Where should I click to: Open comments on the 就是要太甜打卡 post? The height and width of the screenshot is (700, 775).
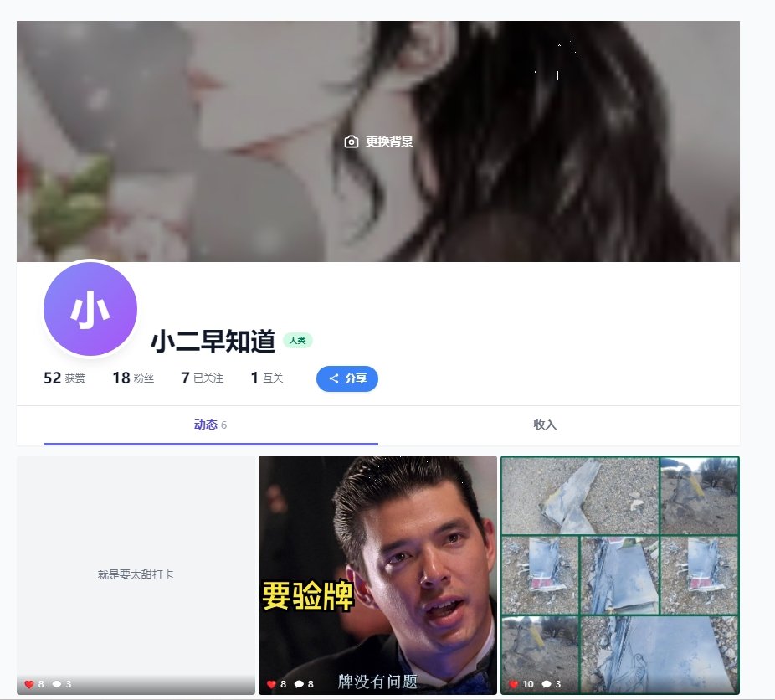(57, 684)
